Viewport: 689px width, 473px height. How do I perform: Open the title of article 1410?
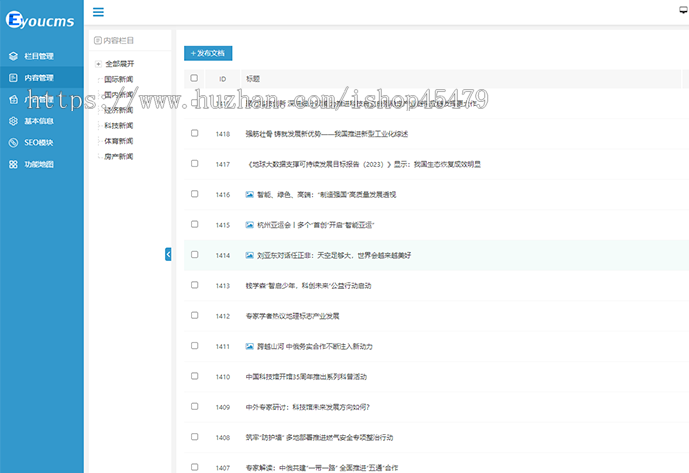tap(306, 377)
